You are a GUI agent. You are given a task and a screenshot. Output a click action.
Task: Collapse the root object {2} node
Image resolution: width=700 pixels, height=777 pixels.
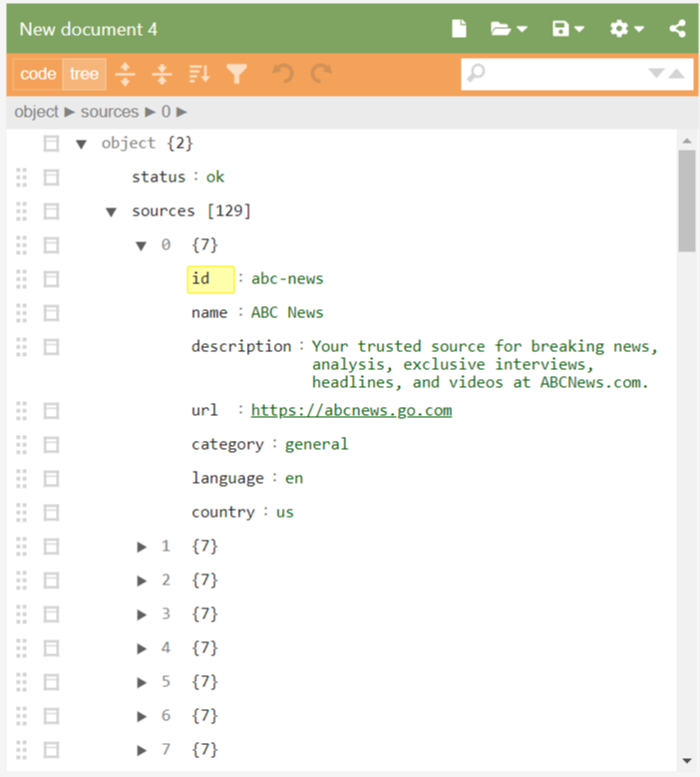click(x=81, y=145)
